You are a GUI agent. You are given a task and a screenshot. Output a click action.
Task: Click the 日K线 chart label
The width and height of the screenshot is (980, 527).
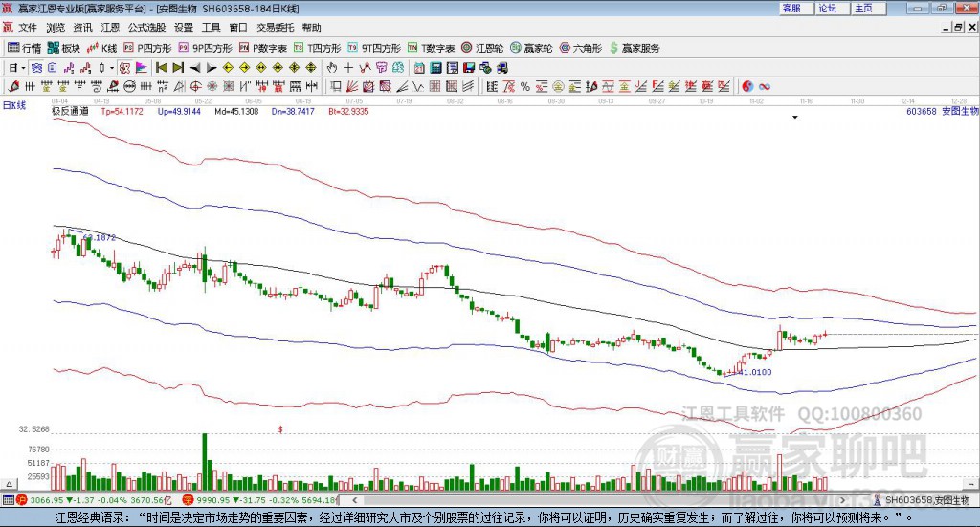[x=14, y=105]
